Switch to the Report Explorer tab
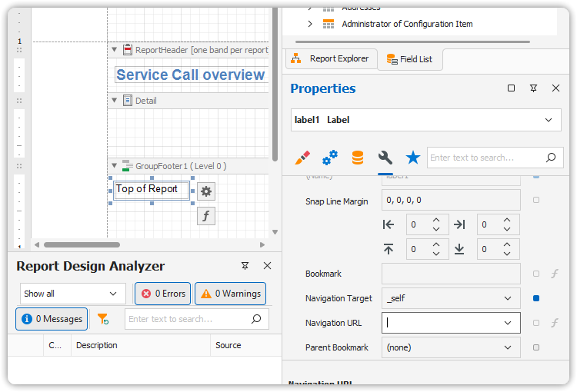This screenshot has height=392, width=577. pos(331,58)
